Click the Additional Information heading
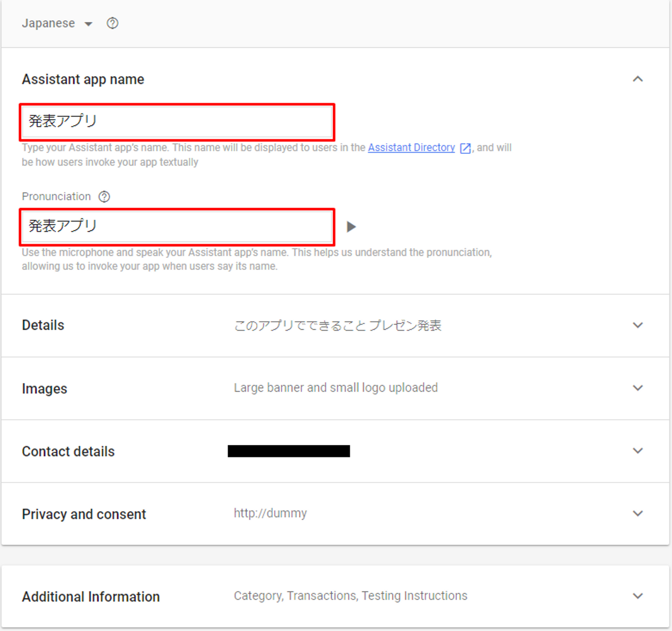Viewport: 672px width, 631px height. [91, 596]
